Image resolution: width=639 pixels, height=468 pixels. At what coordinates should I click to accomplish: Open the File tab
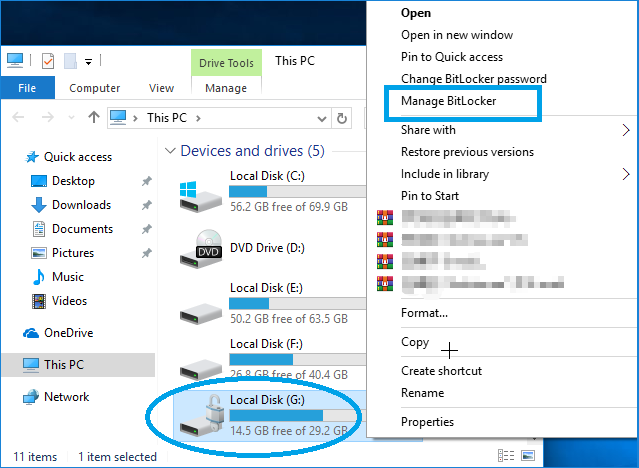[x=27, y=88]
